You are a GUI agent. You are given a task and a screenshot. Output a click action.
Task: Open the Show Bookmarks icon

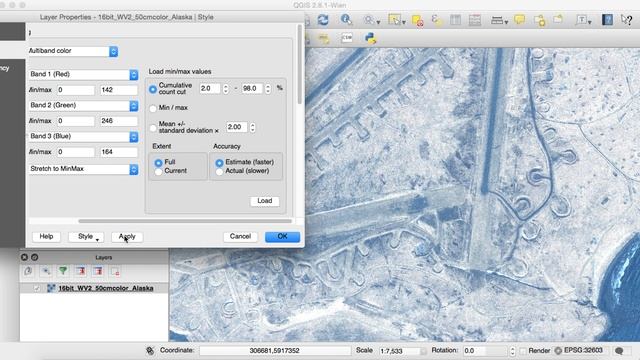(x=558, y=20)
